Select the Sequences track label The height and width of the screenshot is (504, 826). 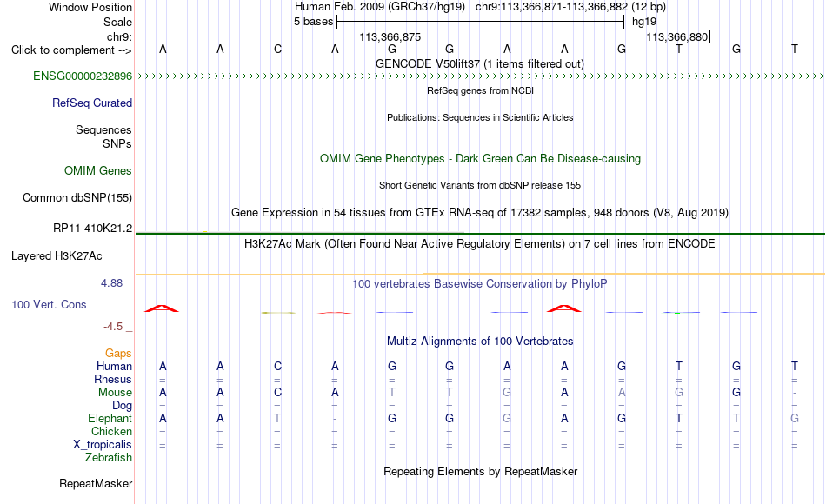click(x=103, y=129)
